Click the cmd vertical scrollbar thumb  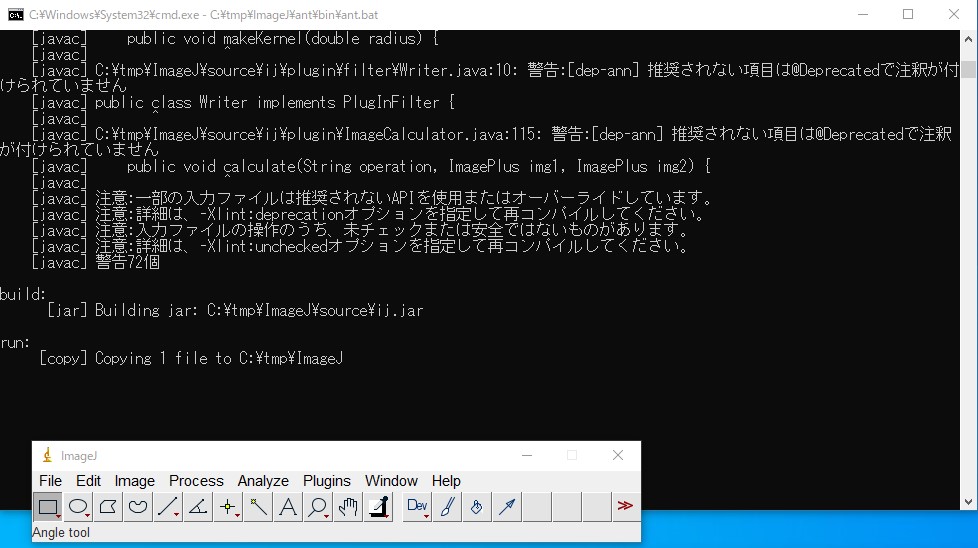pos(968,69)
